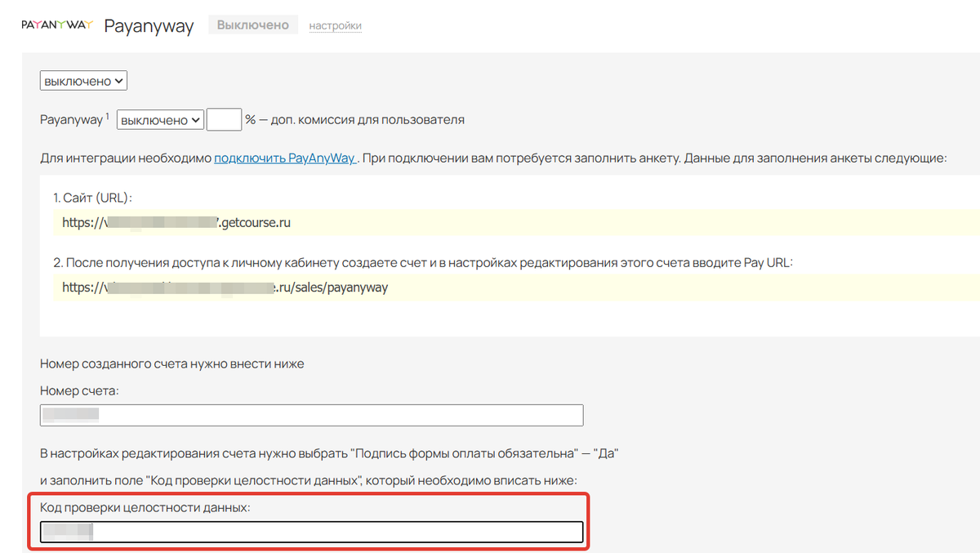Focus the commission percent input field
980x553 pixels.
point(224,120)
